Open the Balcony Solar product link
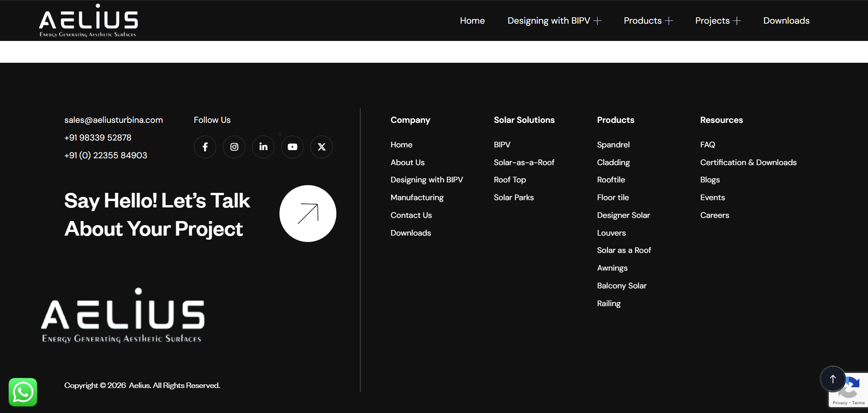This screenshot has height=413, width=868. 621,286
